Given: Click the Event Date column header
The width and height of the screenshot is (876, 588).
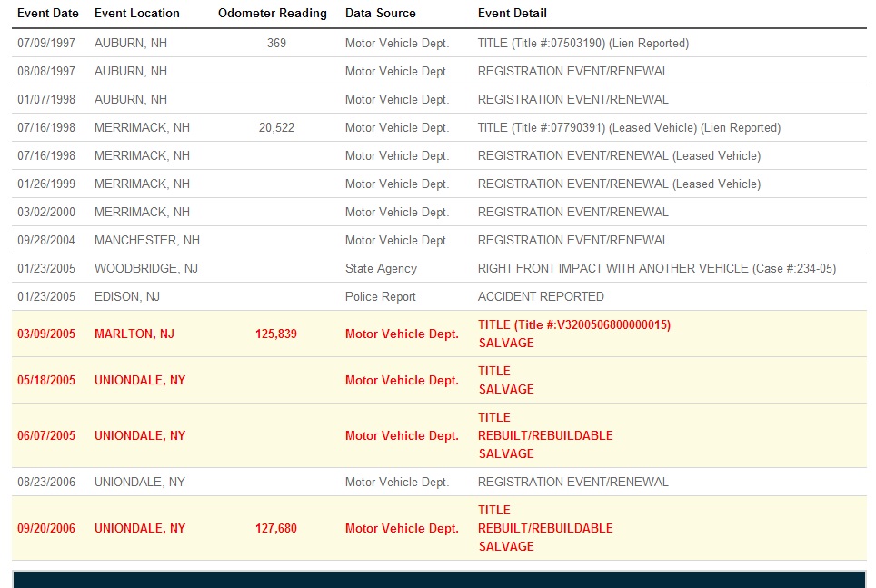Looking at the screenshot, I should (x=48, y=14).
